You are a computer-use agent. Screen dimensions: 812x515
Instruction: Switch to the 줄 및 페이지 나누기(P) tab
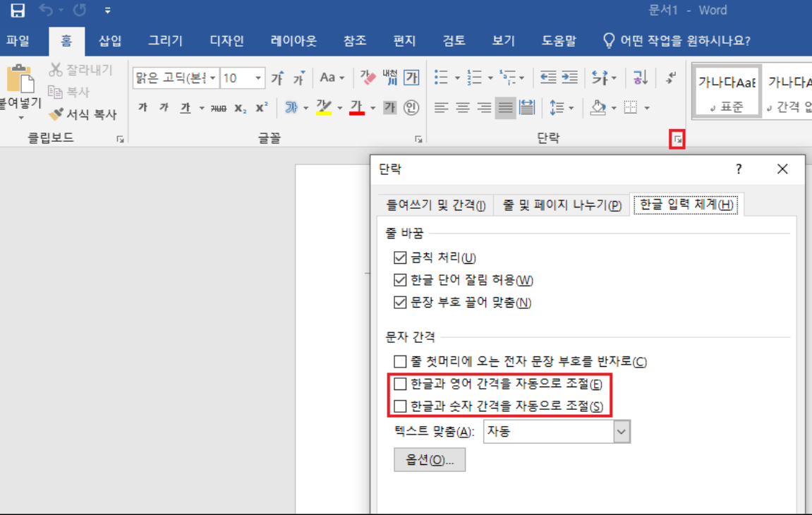(562, 205)
